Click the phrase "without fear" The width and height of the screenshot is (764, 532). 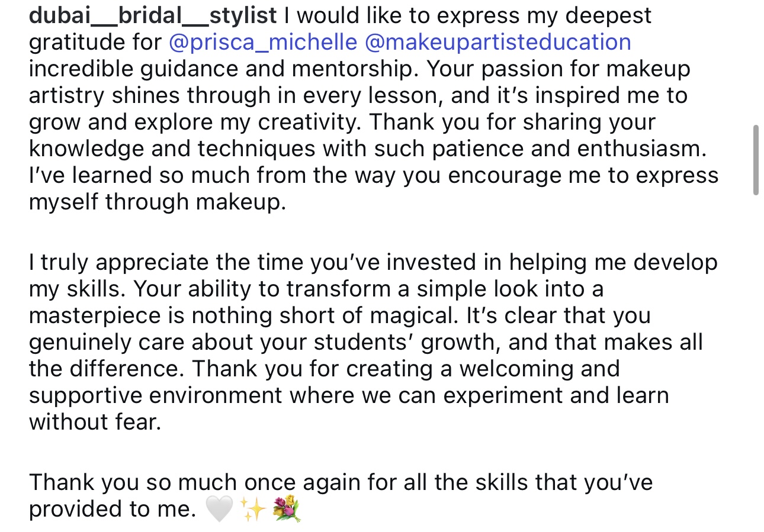coord(95,422)
